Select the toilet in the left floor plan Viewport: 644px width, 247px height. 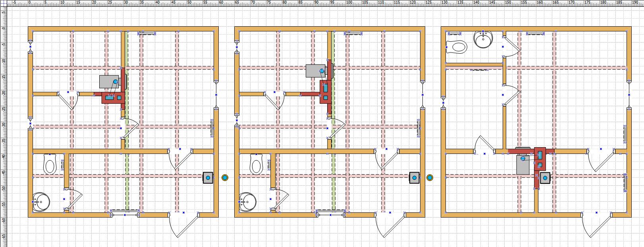[50, 164]
